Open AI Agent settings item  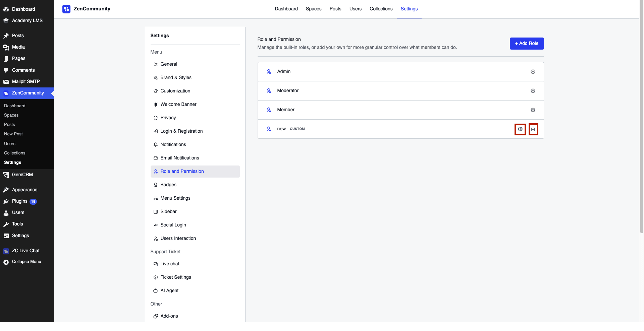[195, 291]
